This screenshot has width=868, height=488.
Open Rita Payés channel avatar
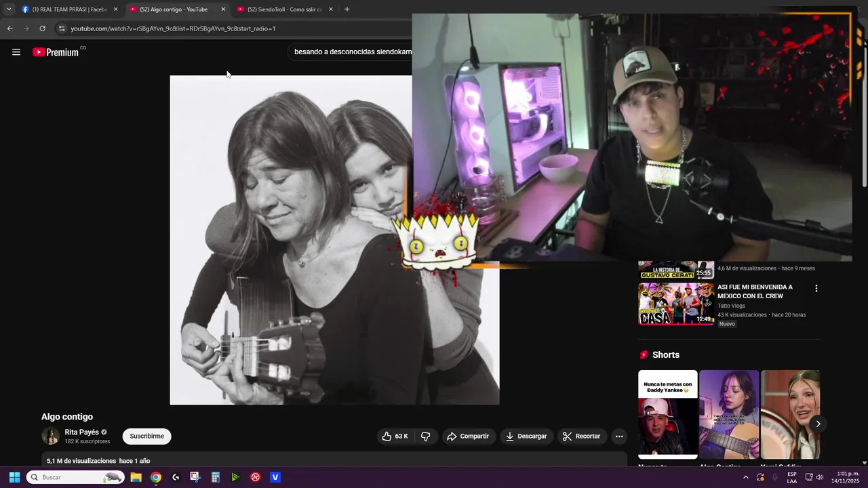click(x=50, y=436)
